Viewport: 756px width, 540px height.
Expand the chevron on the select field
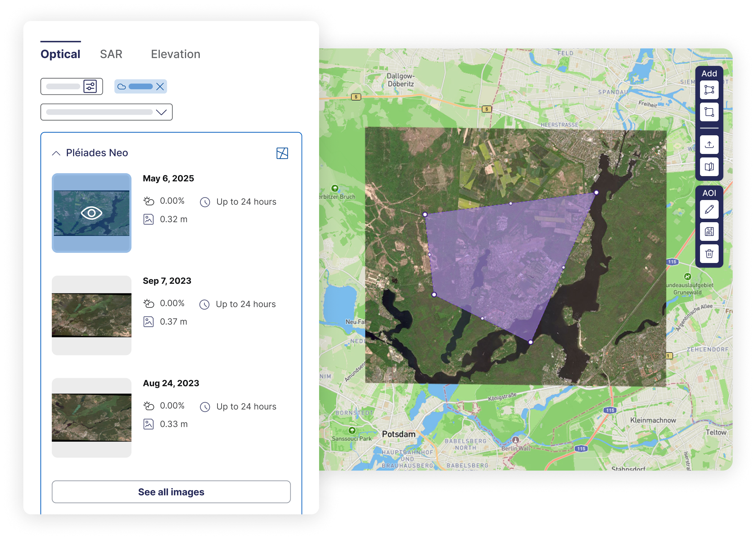pyautogui.click(x=162, y=112)
